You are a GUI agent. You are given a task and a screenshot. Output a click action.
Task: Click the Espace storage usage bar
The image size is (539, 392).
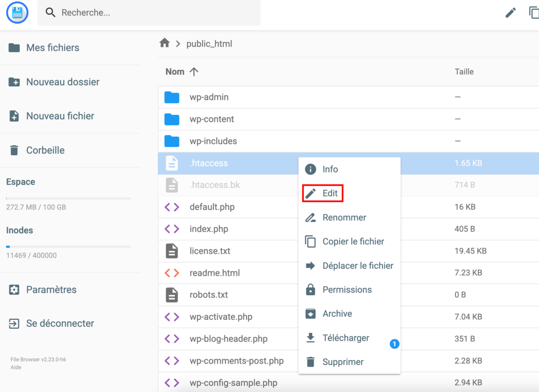tap(68, 198)
